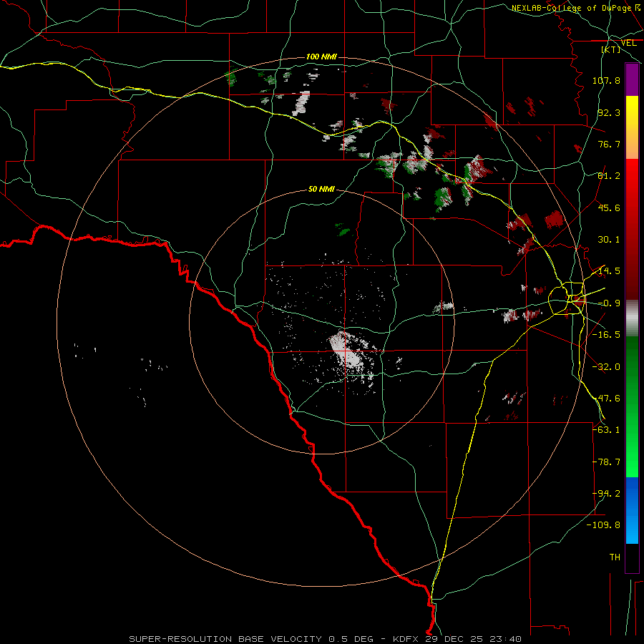Click the 45.6 scale value

pos(609,208)
